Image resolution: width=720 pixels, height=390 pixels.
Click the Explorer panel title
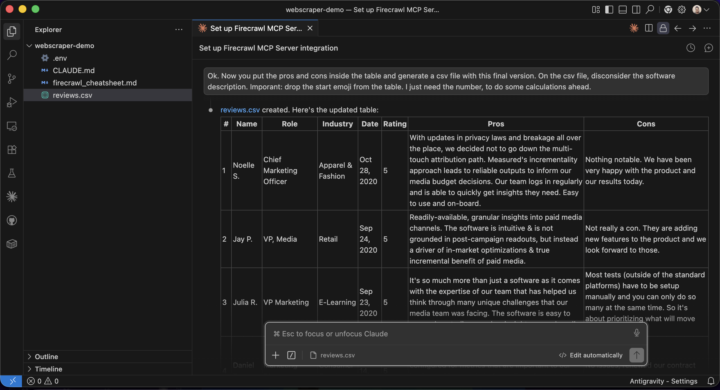tap(48, 29)
